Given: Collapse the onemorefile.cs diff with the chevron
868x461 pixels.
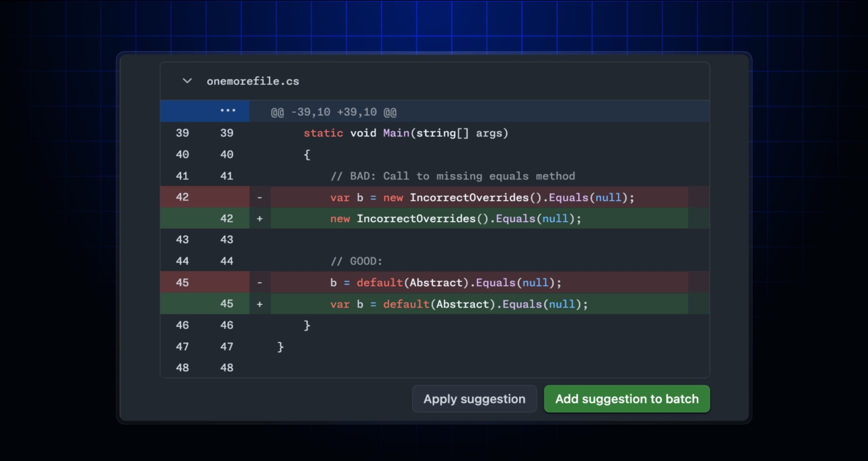Looking at the screenshot, I should 187,81.
